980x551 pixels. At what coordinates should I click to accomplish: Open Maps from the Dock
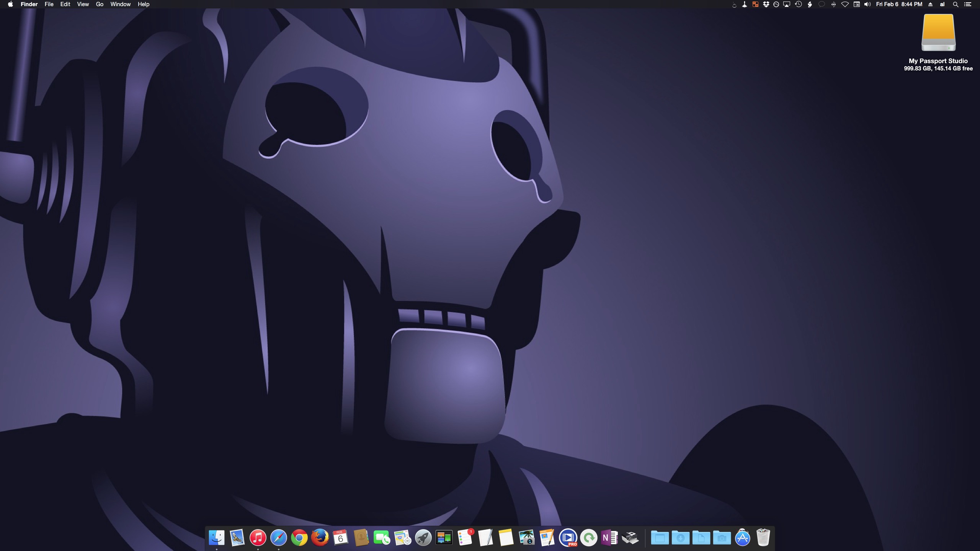402,538
